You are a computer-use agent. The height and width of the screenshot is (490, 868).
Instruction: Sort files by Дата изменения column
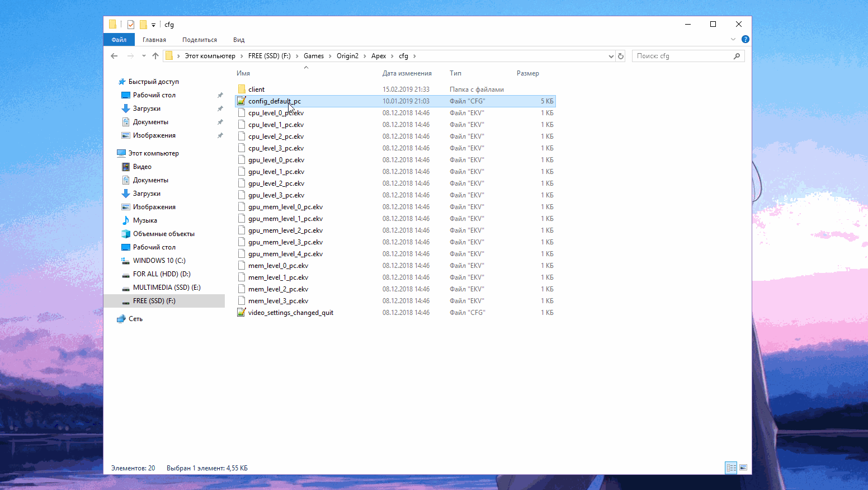(407, 73)
